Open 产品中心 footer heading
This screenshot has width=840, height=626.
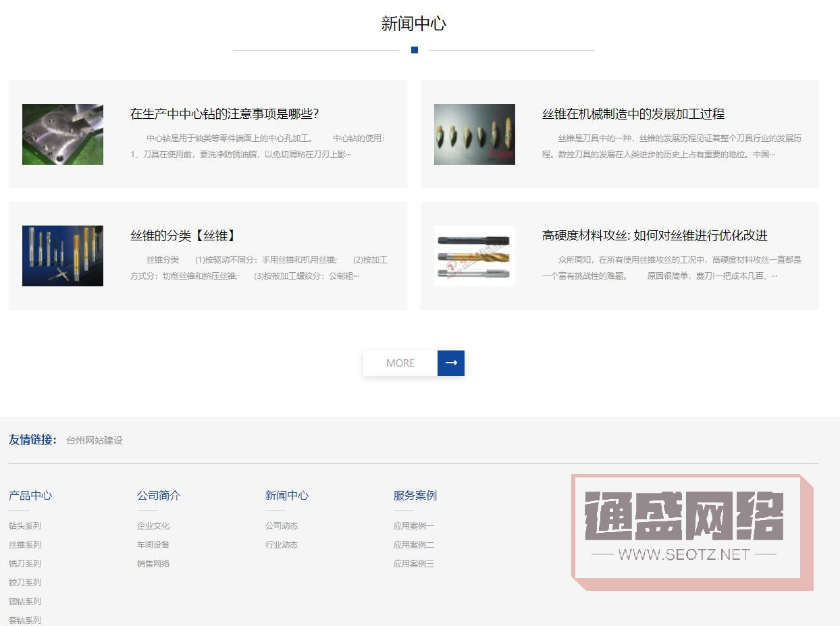(30, 496)
